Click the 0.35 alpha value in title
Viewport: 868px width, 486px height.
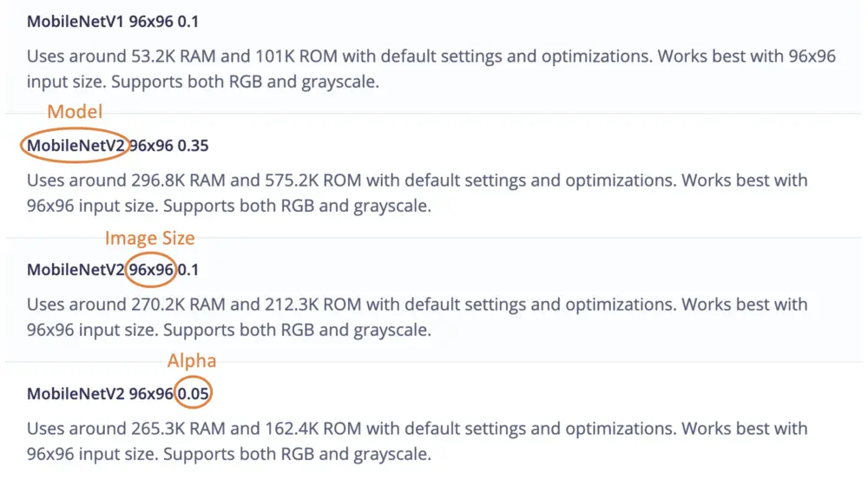pos(193,146)
